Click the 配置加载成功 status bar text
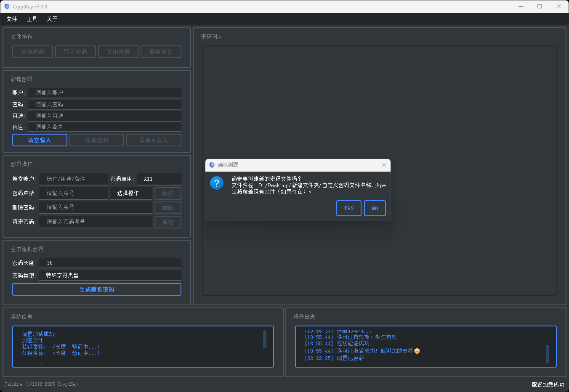 click(x=548, y=384)
